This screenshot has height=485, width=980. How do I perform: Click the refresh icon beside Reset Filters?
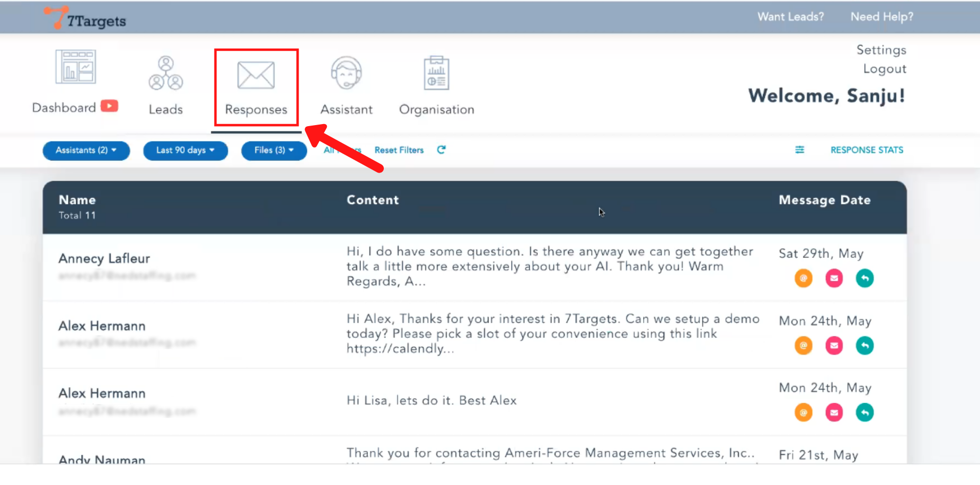(442, 150)
